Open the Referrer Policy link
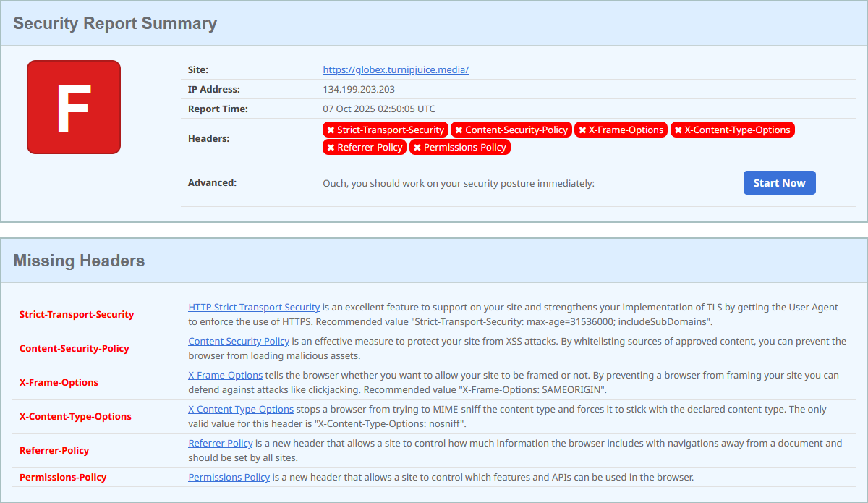868x503 pixels. click(221, 444)
